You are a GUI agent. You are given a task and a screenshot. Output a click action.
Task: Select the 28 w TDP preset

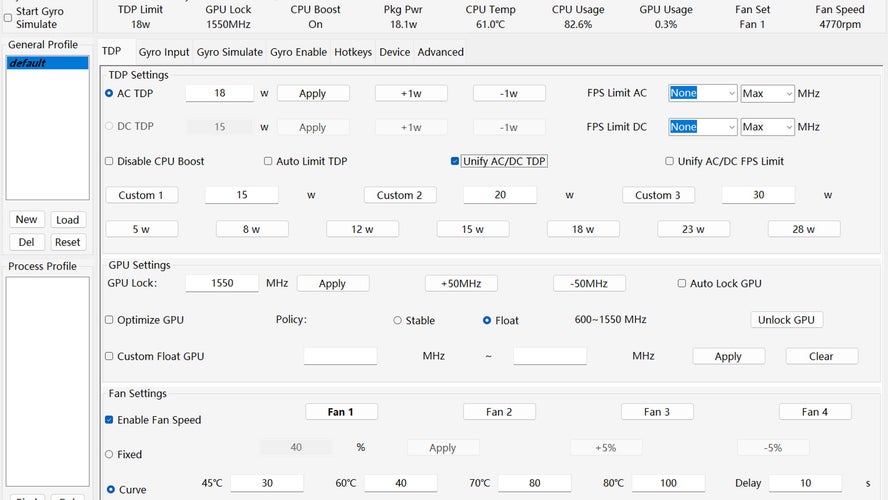click(x=803, y=229)
